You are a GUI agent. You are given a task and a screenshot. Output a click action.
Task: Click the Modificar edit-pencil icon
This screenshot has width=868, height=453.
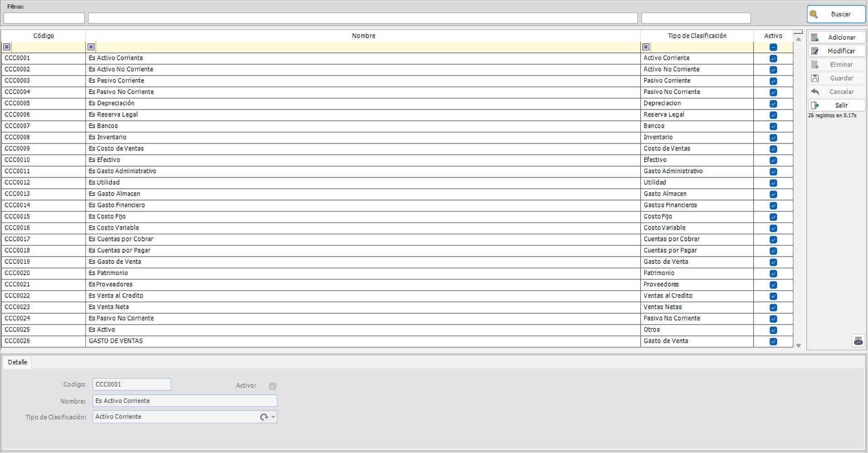pyautogui.click(x=816, y=51)
